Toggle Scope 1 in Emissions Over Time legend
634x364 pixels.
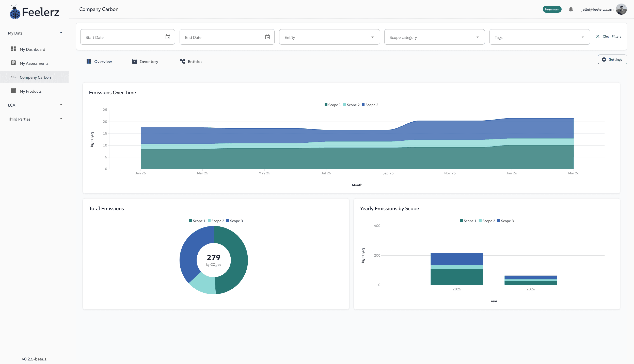click(332, 105)
